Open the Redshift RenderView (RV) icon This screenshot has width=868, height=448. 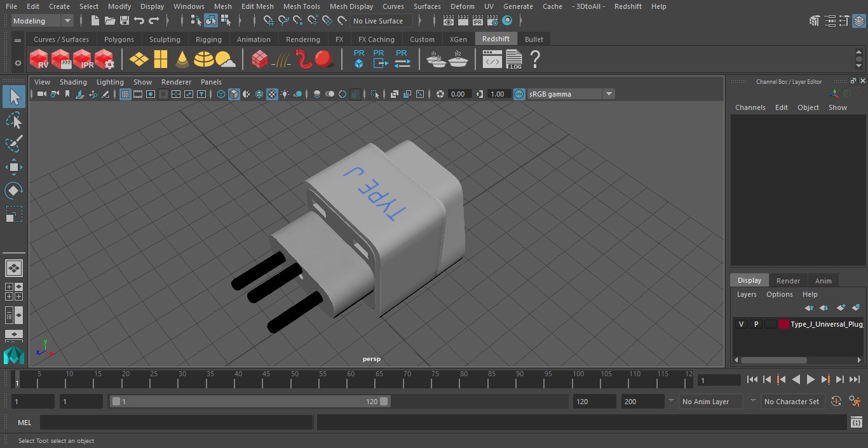click(x=39, y=59)
